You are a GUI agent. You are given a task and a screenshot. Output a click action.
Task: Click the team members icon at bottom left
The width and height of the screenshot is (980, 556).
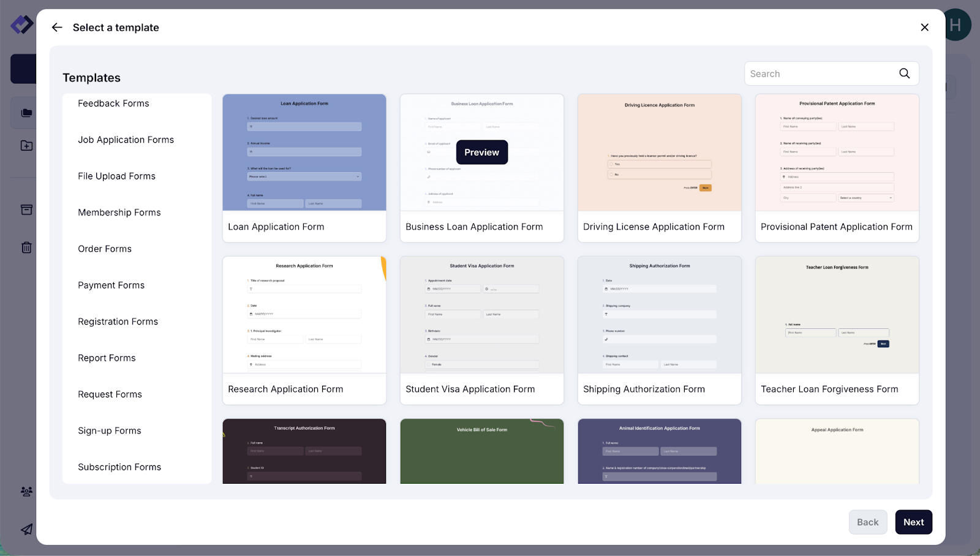tap(26, 490)
